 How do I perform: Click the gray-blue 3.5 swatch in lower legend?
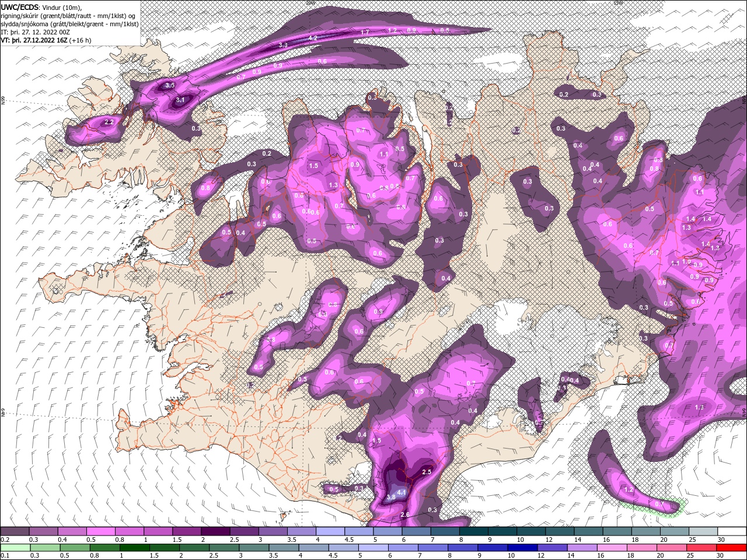[x=284, y=548]
